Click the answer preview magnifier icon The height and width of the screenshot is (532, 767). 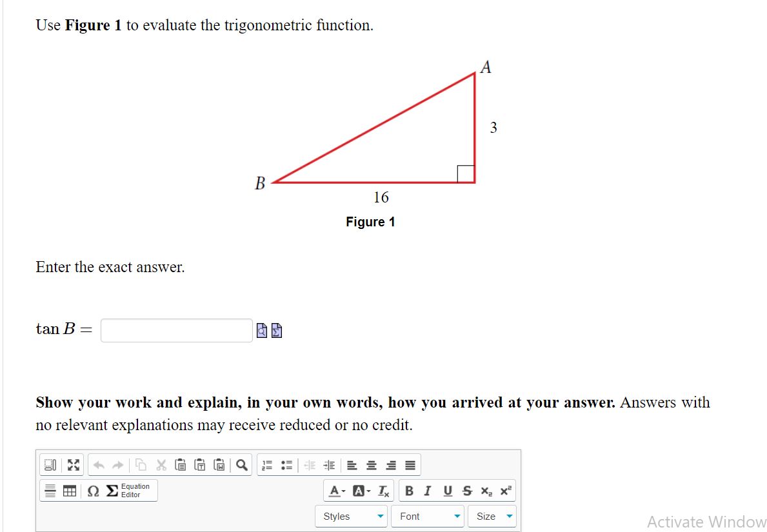pyautogui.click(x=261, y=330)
